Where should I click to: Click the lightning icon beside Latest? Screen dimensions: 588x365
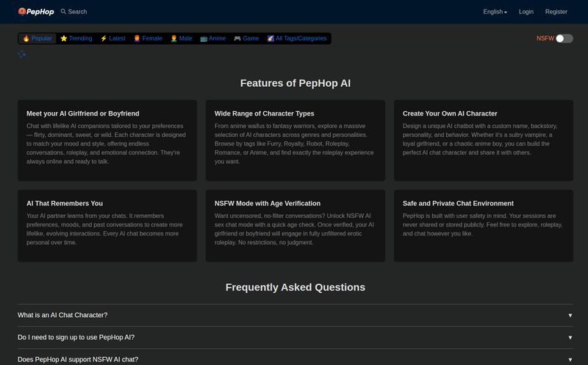point(104,38)
